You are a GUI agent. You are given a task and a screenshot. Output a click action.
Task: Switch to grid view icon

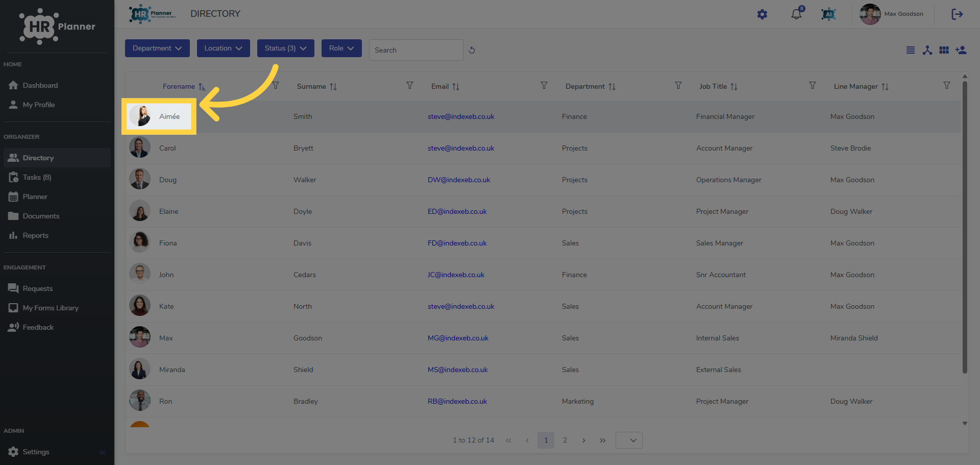[x=944, y=50]
